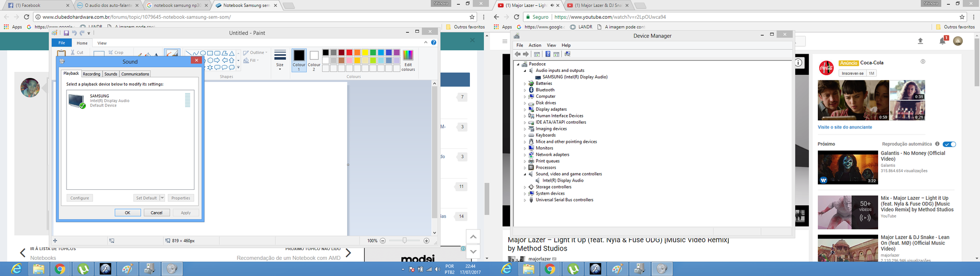Click the speaker volume icon in system tray
This screenshot has width=980, height=276.
click(x=437, y=269)
